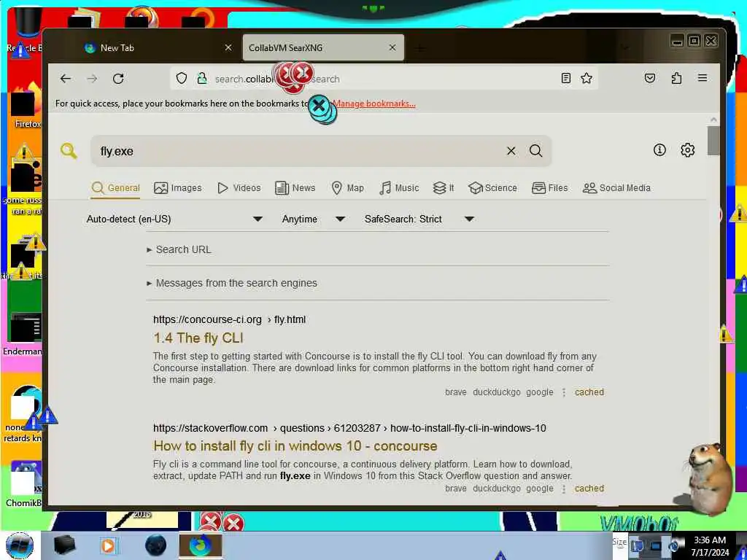Open the Auto-detect (en-US) language dropdown

(x=174, y=219)
